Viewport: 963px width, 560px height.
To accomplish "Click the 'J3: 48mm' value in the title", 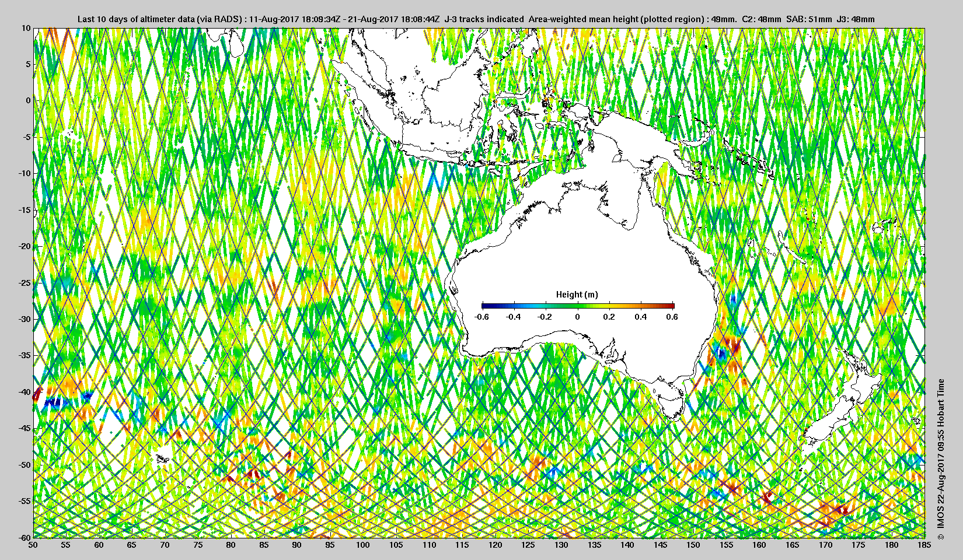I will [x=856, y=19].
